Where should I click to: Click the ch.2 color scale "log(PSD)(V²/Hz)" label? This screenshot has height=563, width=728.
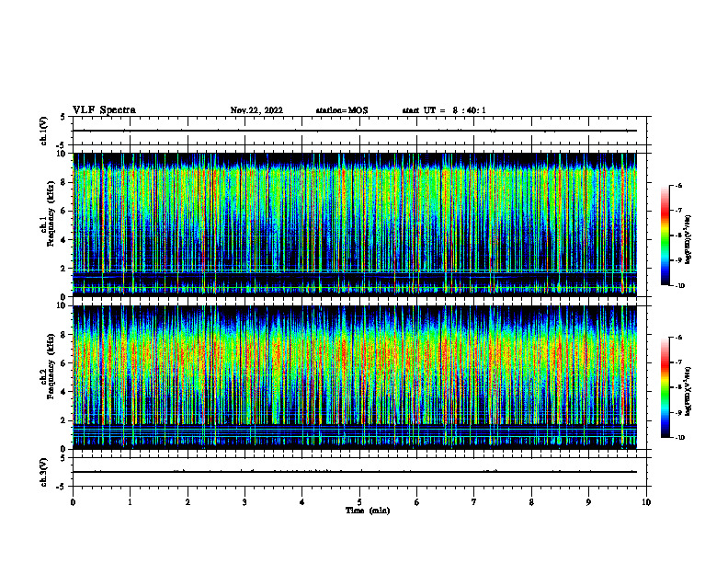[688, 391]
